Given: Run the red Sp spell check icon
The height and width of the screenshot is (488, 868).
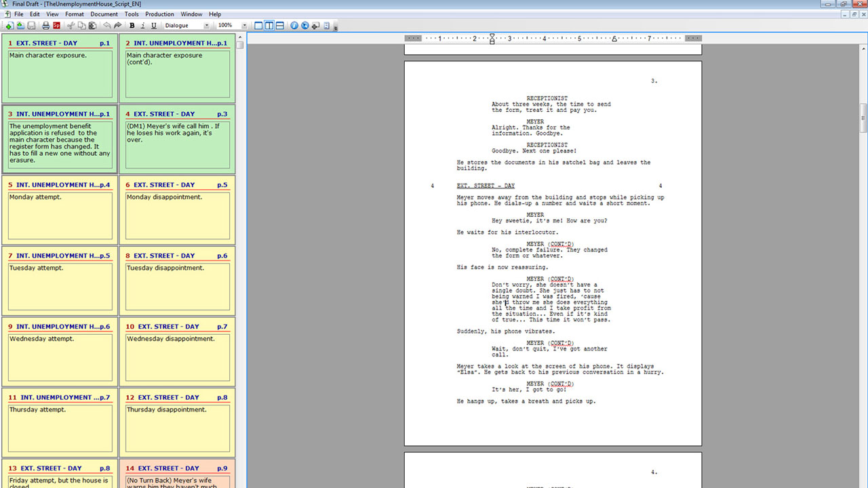Looking at the screenshot, I should click(56, 26).
